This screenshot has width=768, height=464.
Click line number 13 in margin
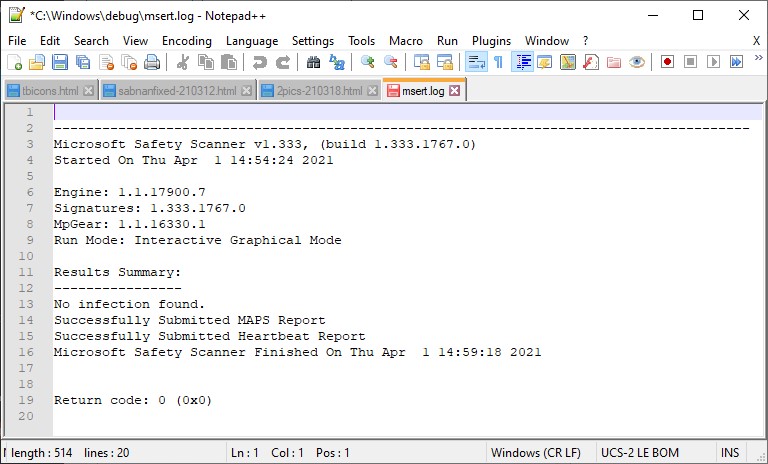26,304
